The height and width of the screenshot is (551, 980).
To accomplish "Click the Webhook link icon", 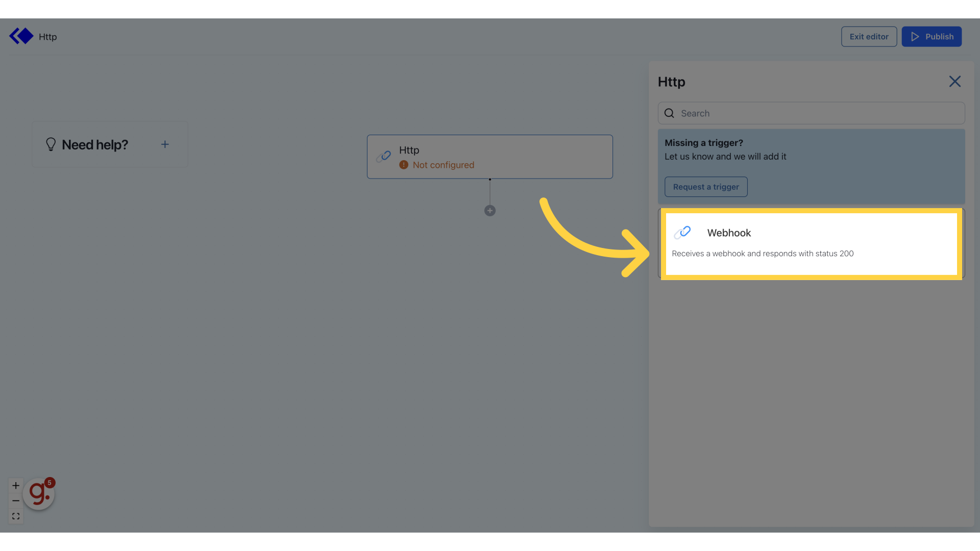I will (682, 233).
